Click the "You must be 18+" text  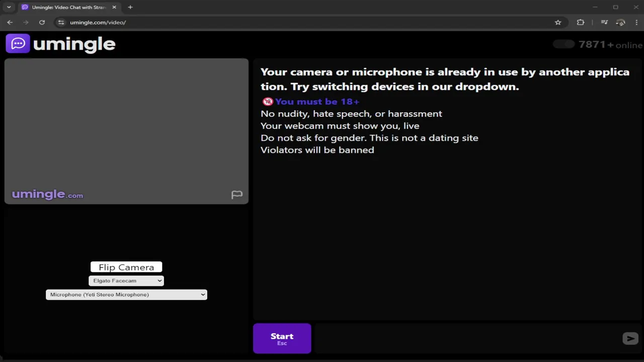[x=317, y=102]
